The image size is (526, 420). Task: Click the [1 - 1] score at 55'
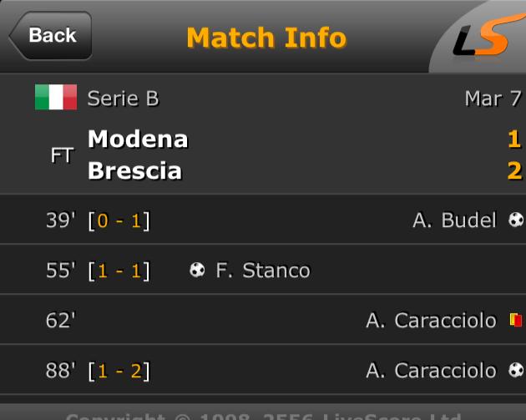point(119,271)
